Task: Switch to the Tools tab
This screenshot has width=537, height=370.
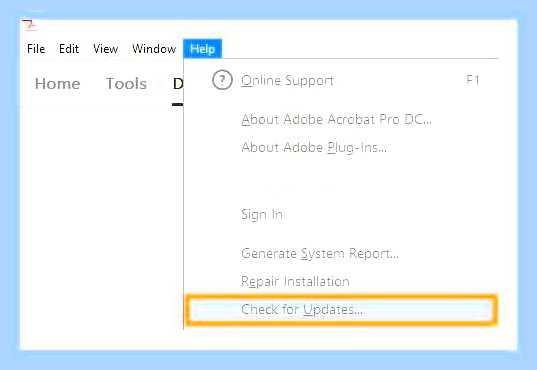Action: tap(126, 84)
